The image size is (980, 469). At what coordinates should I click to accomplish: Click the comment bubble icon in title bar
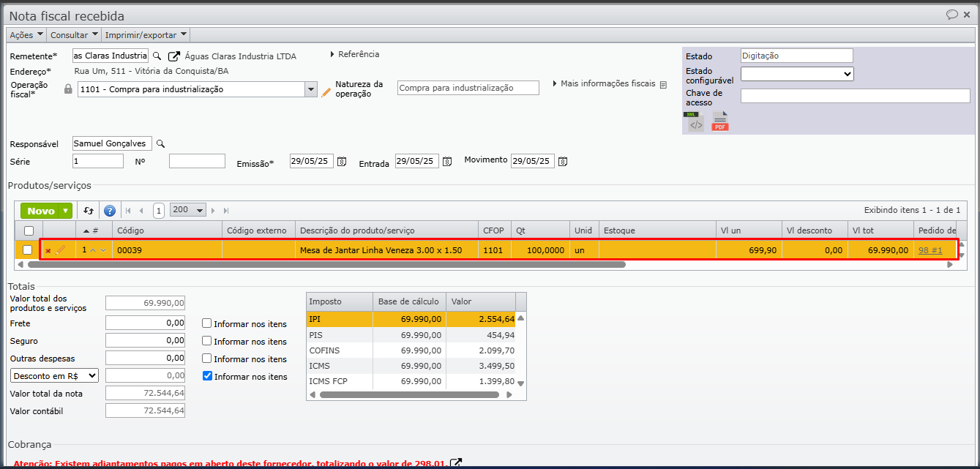point(952,15)
